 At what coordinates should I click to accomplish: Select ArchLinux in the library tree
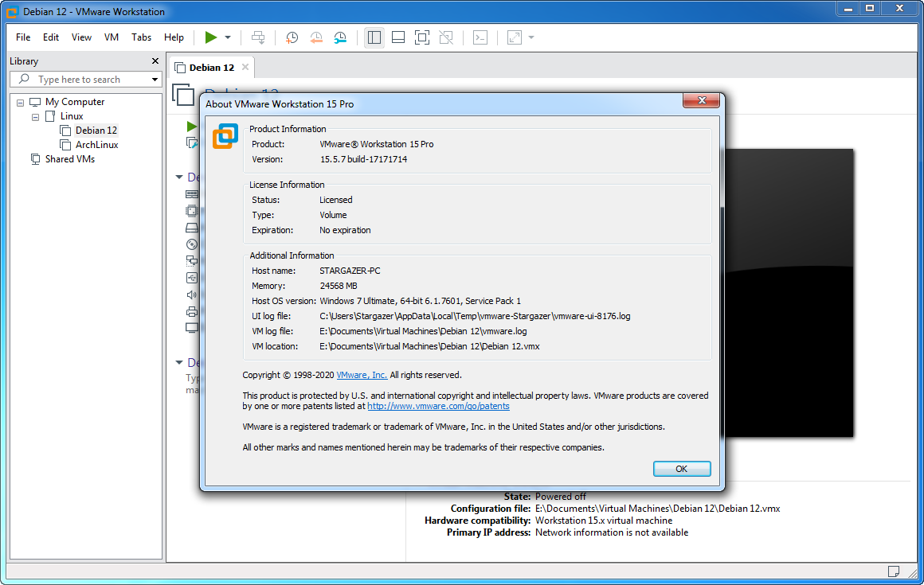tap(96, 145)
